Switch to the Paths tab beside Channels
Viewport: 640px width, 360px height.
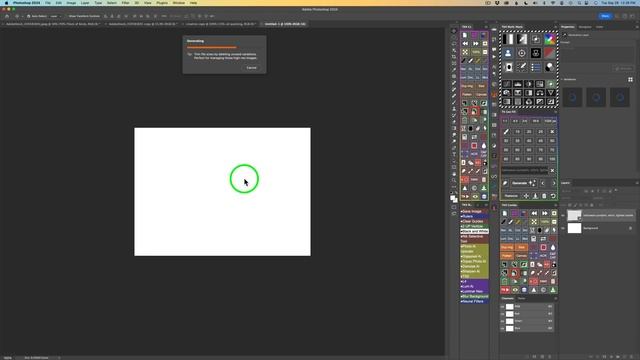[x=521, y=298]
